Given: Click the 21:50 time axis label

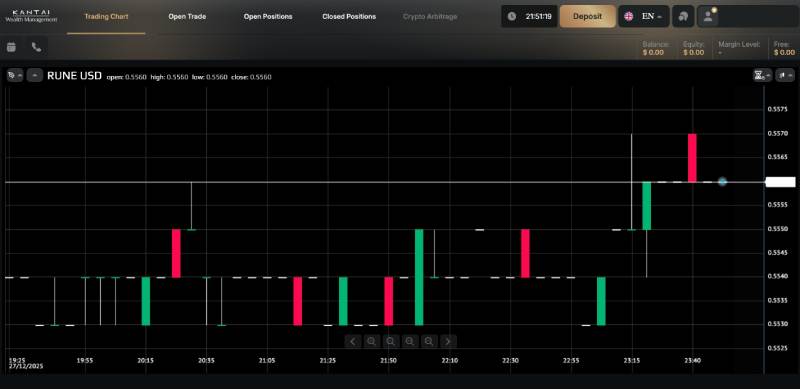Looking at the screenshot, I should click(x=388, y=360).
